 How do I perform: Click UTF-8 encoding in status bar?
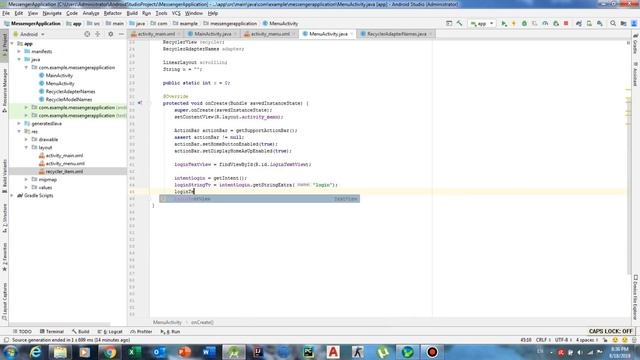[x=562, y=340]
